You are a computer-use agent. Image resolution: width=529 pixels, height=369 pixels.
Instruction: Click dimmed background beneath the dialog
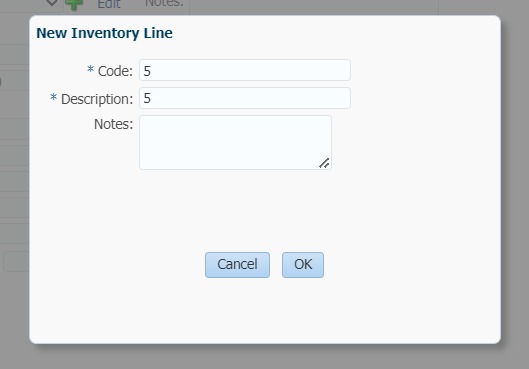[x=264, y=358]
